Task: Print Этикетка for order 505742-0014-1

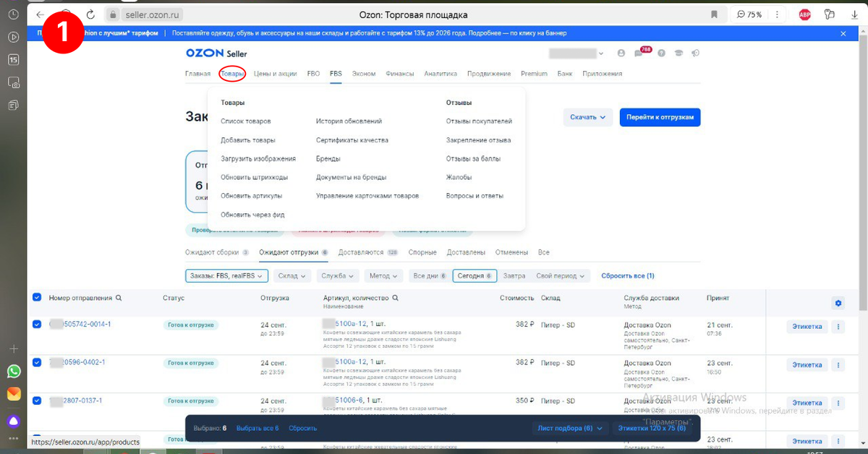Action: pos(807,326)
